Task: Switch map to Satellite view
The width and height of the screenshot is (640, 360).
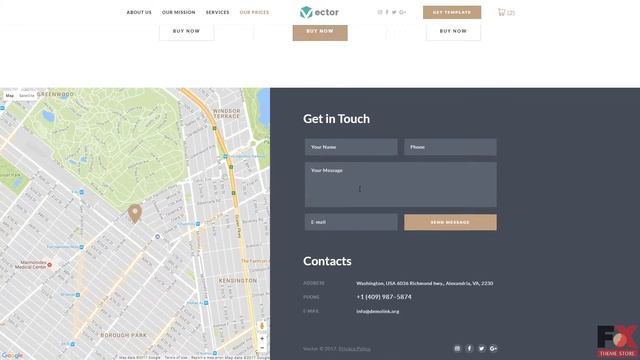Action: [x=27, y=96]
